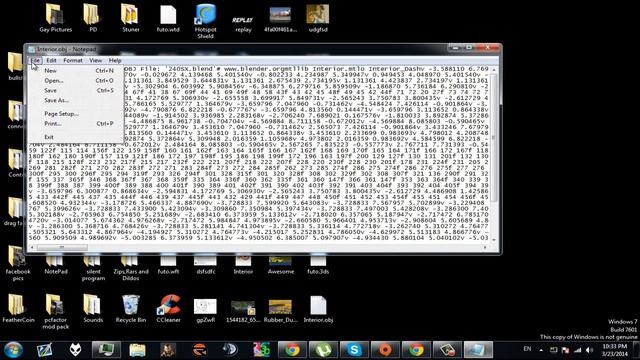The width and height of the screenshot is (640, 360).
Task: Select the 1544182_65... image file icon
Action: pos(243,311)
